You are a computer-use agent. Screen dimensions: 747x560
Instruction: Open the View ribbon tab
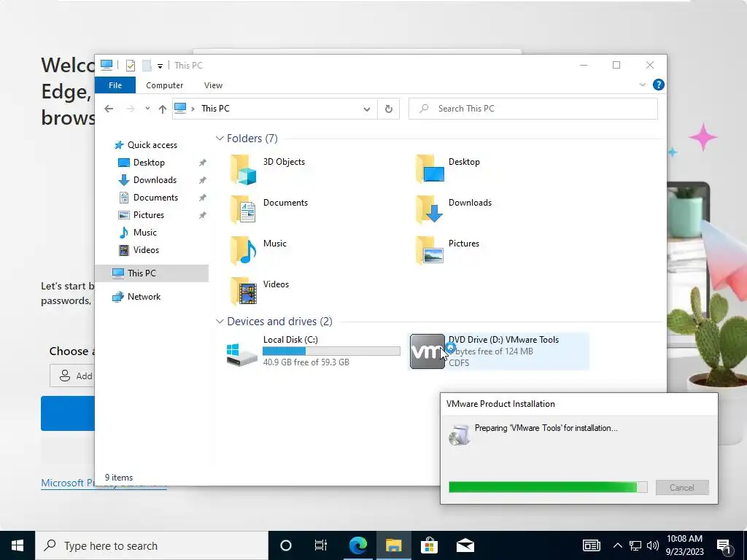pos(213,85)
